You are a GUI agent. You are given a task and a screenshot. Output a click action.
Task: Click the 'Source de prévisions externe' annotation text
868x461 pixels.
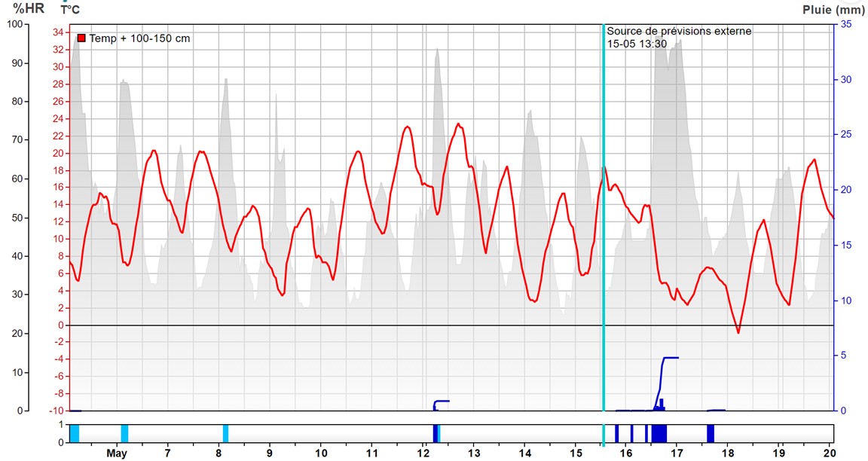coord(679,31)
